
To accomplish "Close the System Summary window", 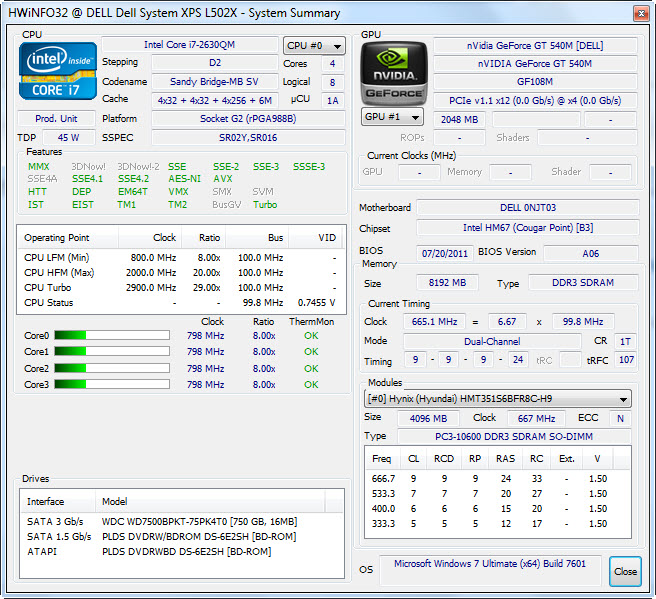I will [x=641, y=13].
